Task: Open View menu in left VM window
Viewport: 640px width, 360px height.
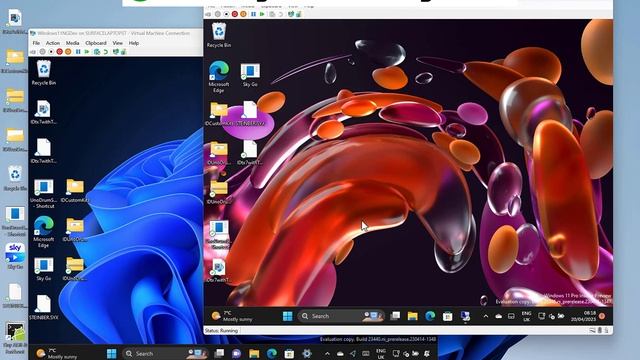Action: point(118,43)
